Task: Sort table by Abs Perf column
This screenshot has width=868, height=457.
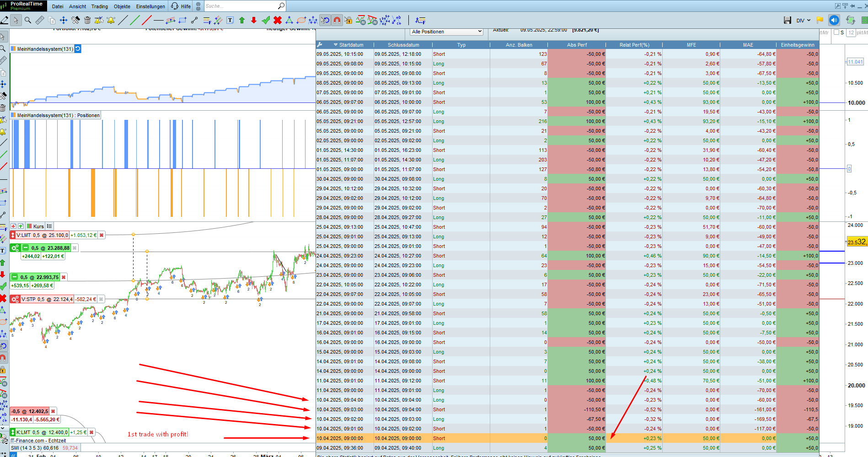Action: coord(577,45)
